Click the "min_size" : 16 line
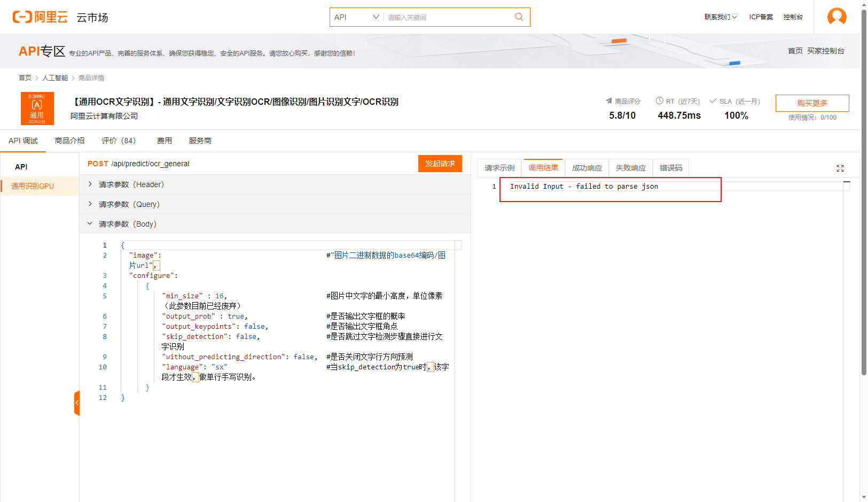This screenshot has width=868, height=502. [194, 296]
